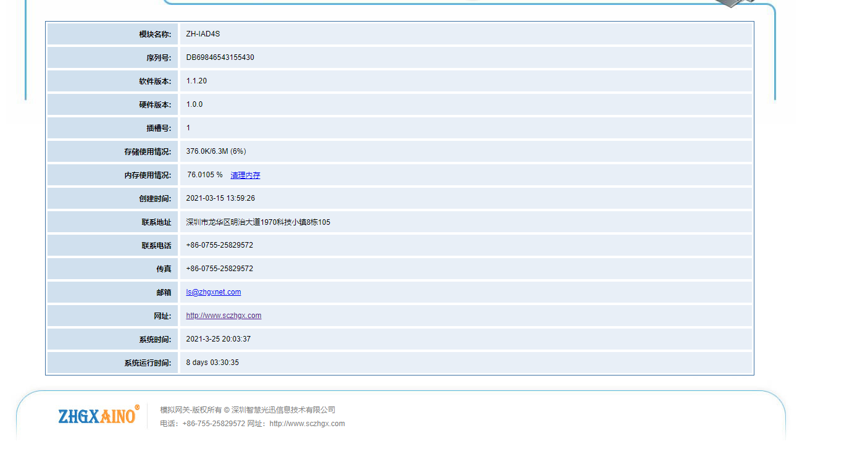The width and height of the screenshot is (868, 449).
Task: Click the software version value 1.1.20
Action: 196,81
